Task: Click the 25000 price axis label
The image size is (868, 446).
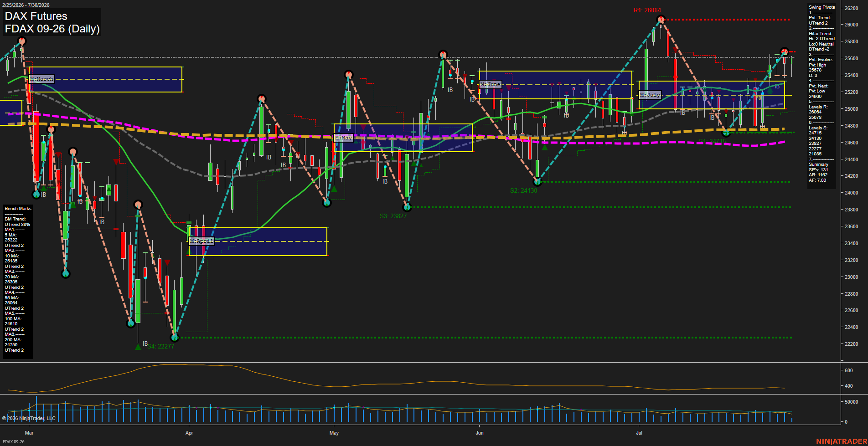Action: coord(852,109)
